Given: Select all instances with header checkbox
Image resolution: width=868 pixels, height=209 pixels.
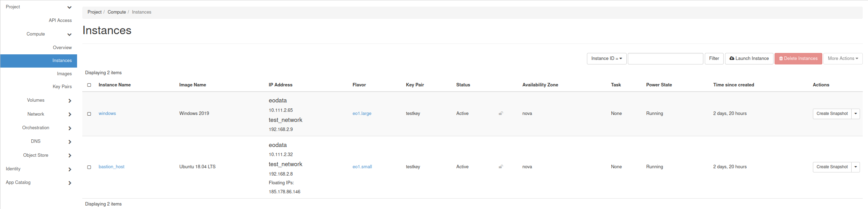Looking at the screenshot, I should tap(89, 85).
